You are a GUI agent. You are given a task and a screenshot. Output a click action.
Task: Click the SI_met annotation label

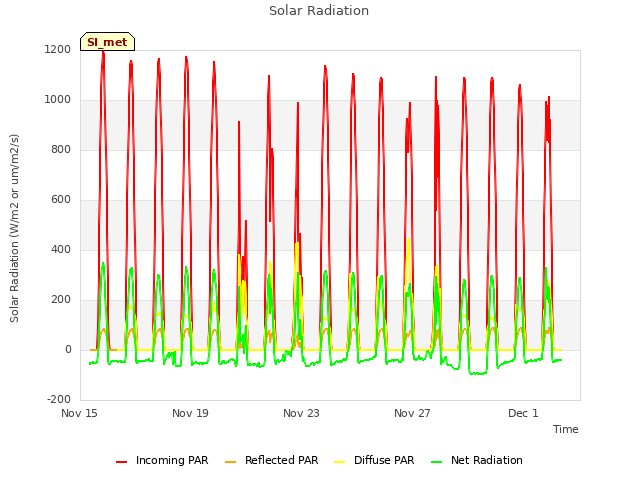click(x=107, y=42)
